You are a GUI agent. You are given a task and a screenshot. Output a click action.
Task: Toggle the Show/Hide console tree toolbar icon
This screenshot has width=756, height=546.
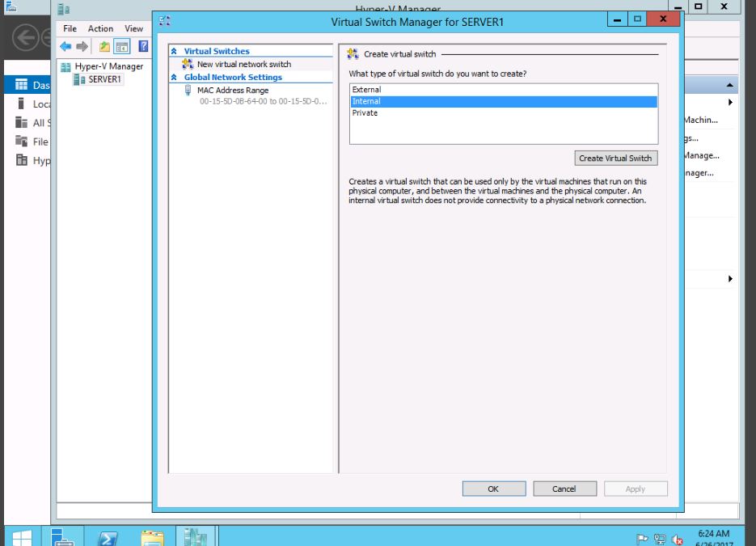point(122,46)
